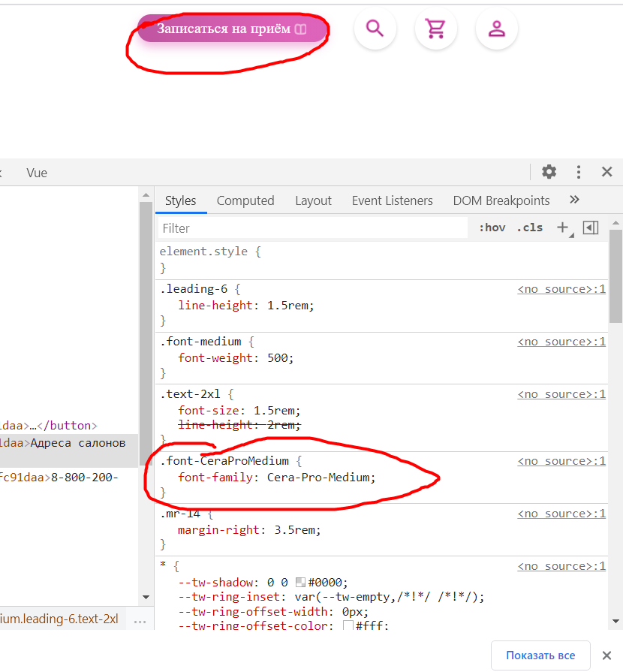Click the element.style selector

(203, 251)
